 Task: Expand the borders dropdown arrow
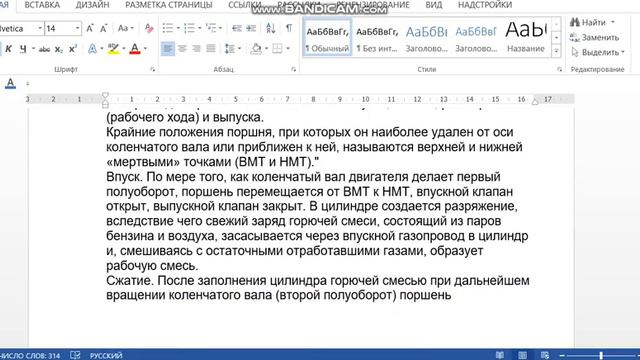click(288, 49)
